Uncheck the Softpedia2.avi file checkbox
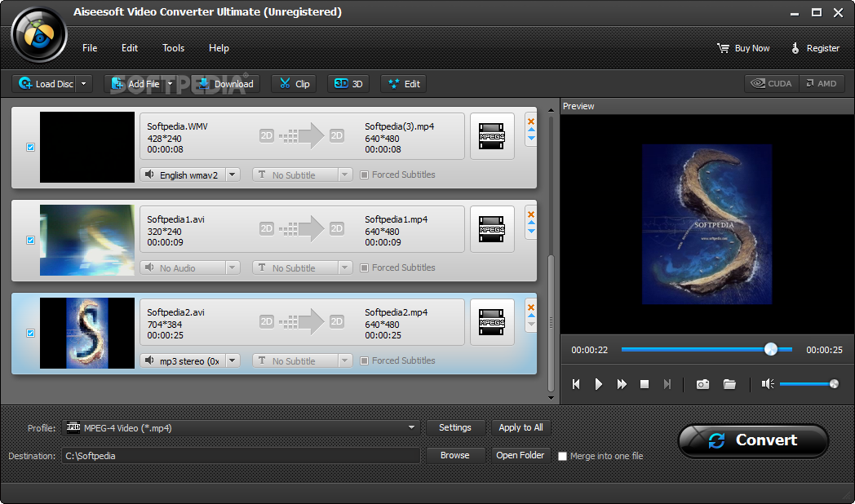The width and height of the screenshot is (855, 504). coord(30,333)
